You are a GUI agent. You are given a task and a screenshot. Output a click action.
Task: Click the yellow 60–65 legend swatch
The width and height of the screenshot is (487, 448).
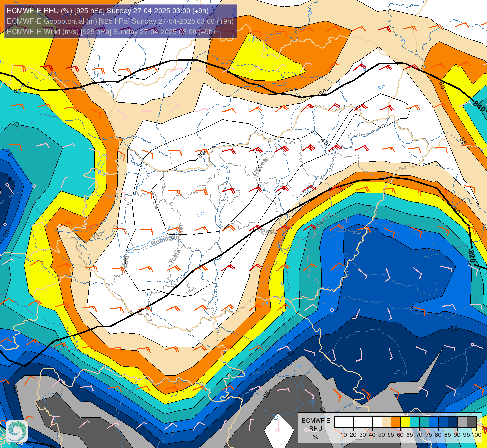point(405,422)
